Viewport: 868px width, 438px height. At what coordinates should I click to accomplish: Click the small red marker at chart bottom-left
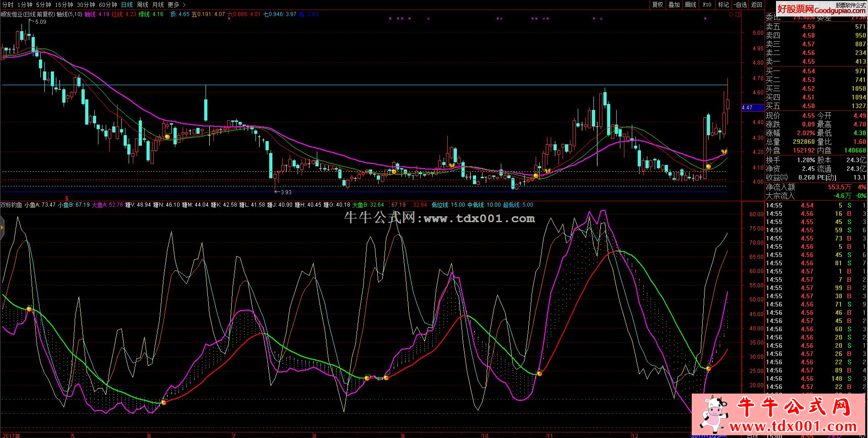tap(67, 197)
